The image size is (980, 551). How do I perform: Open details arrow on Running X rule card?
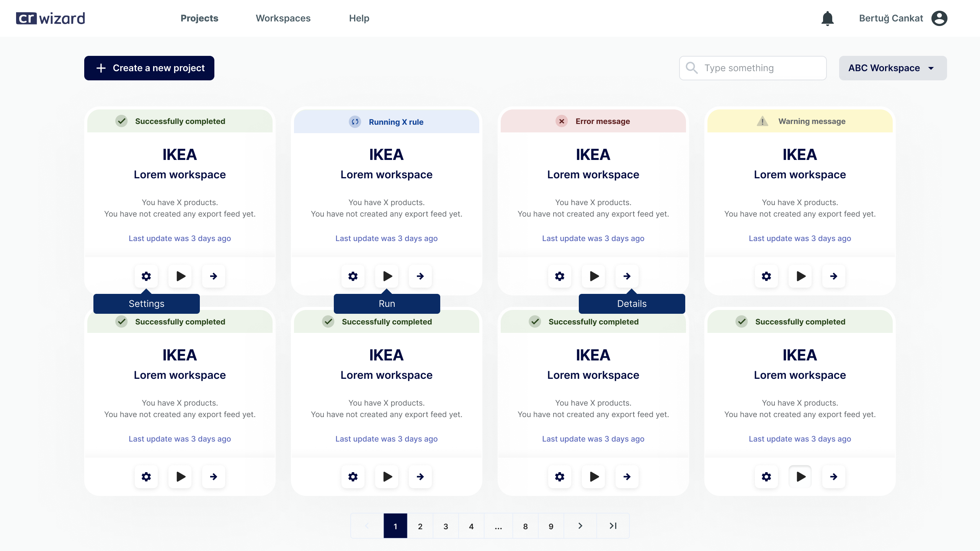[x=420, y=276]
